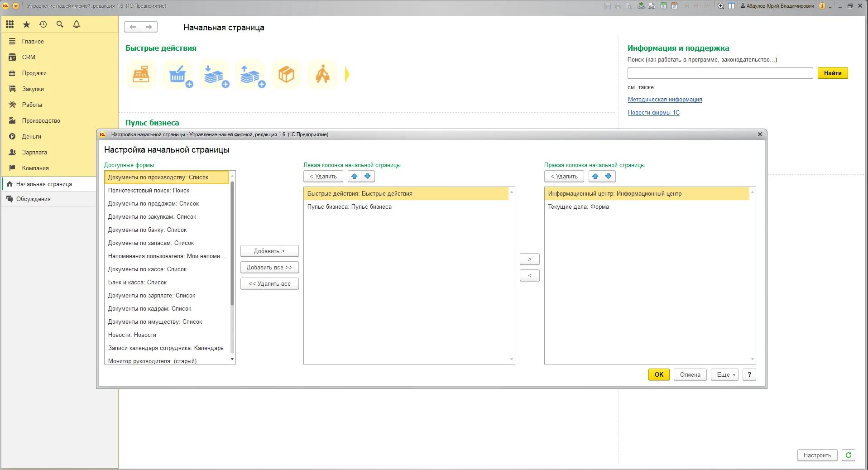Select 'Пульс бизнеса: Пульс бизнеса' in left column
The height and width of the screenshot is (470, 868).
(406, 207)
